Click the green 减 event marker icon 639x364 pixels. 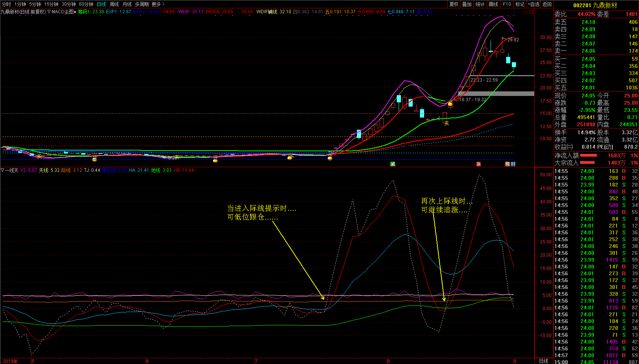click(x=393, y=164)
